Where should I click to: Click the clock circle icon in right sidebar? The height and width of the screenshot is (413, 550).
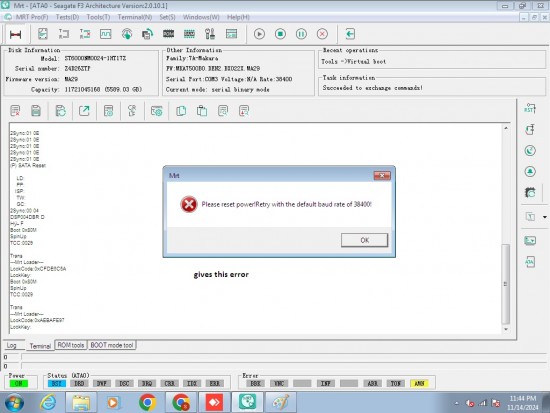(x=530, y=151)
